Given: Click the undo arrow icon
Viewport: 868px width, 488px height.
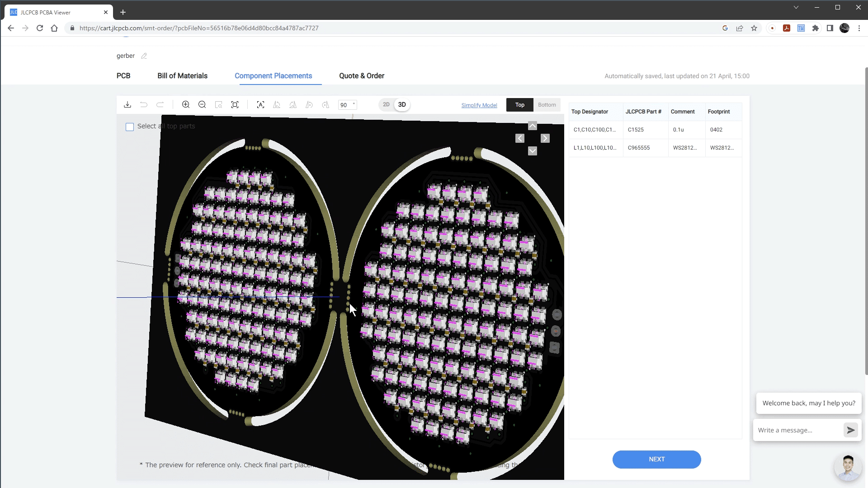Looking at the screenshot, I should (144, 105).
